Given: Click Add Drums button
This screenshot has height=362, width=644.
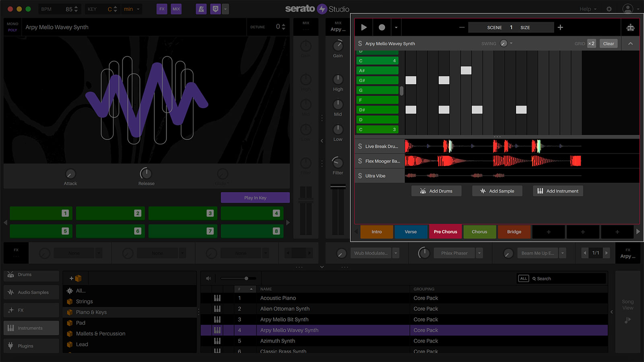Looking at the screenshot, I should 436,191.
